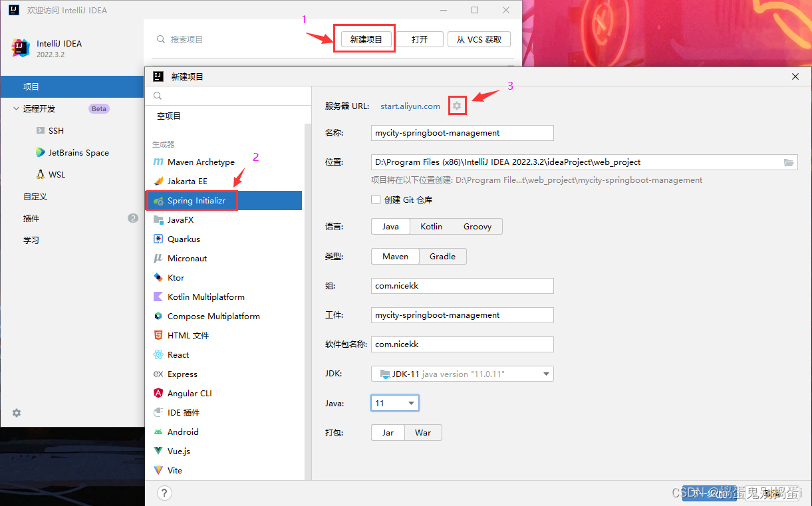Click the Vite logo icon

tap(158, 470)
